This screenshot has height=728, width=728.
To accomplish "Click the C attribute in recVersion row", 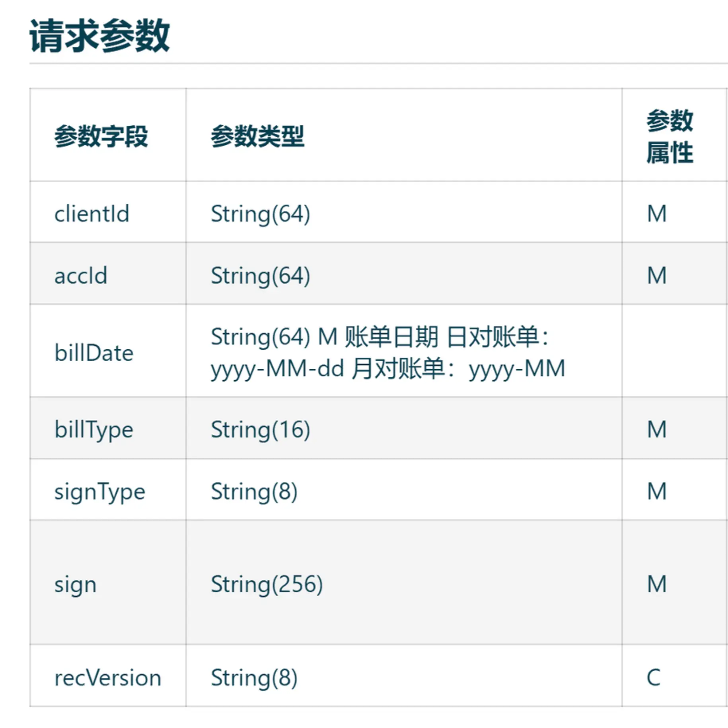I will (x=654, y=678).
